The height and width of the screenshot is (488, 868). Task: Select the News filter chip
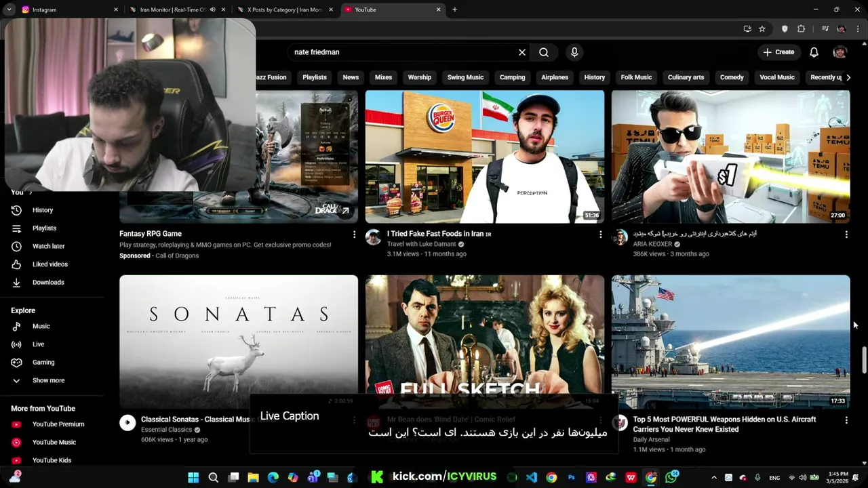click(x=351, y=77)
